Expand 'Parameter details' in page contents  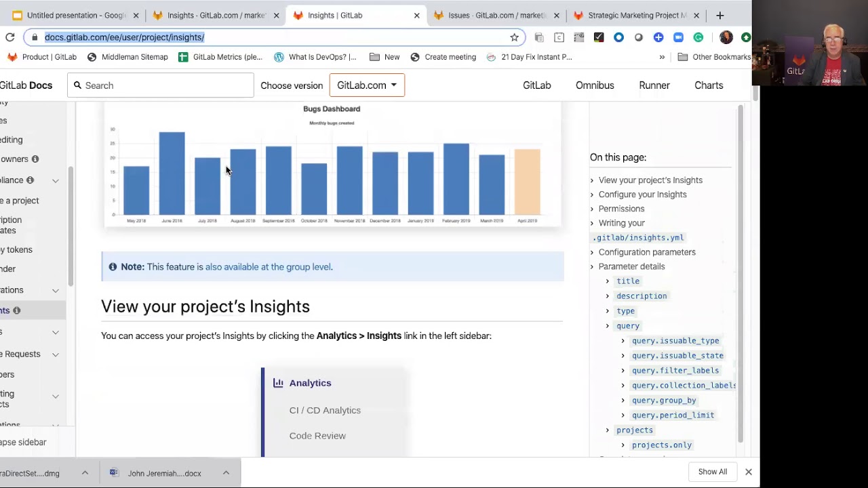592,266
